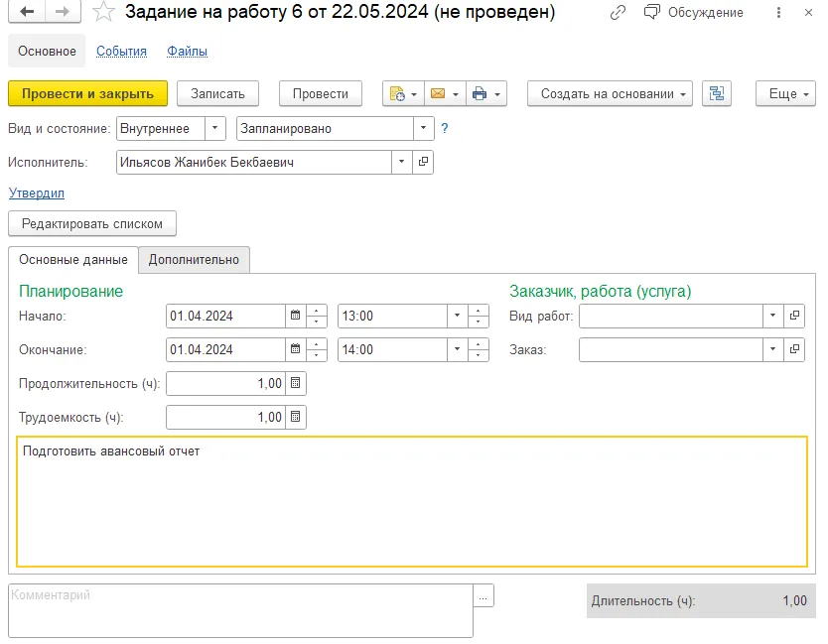Click the Редактировать списком button
This screenshot has width=828, height=644.
point(92,224)
